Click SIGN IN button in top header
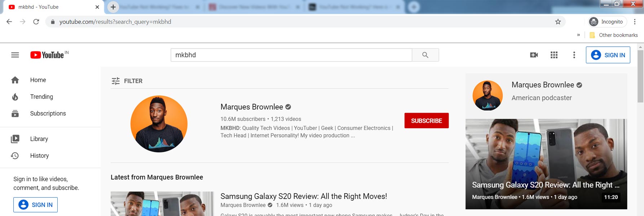Image resolution: width=644 pixels, height=216 pixels. 608,55
